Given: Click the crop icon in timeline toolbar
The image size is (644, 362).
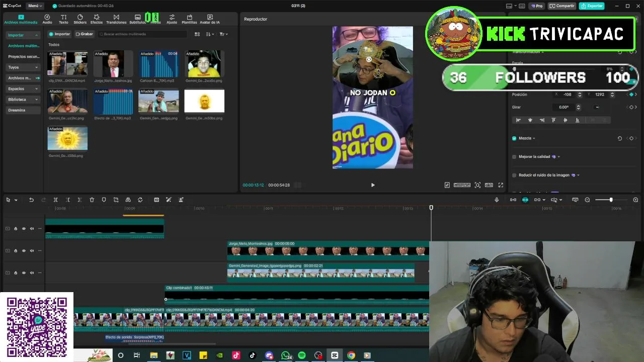Looking at the screenshot, I should tap(116, 200).
